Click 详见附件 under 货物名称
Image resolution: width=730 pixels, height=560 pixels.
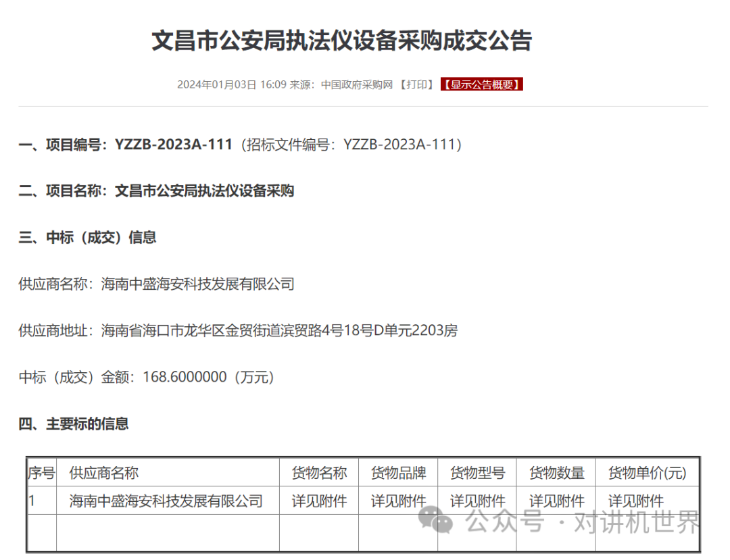coord(318,501)
